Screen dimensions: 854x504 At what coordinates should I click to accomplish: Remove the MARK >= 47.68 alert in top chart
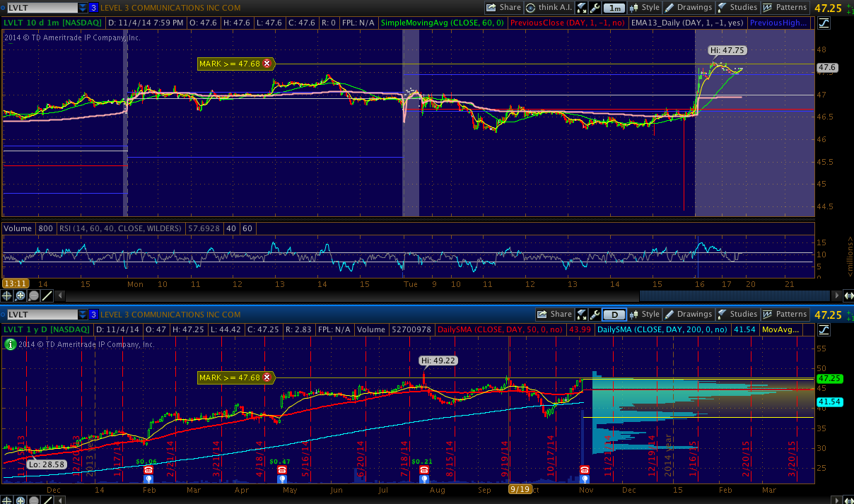tap(267, 64)
